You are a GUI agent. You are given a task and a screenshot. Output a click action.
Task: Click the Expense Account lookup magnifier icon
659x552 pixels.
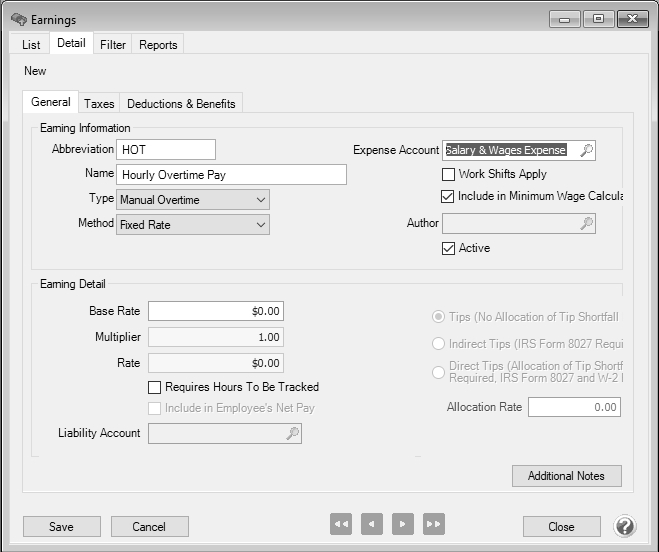pos(586,150)
